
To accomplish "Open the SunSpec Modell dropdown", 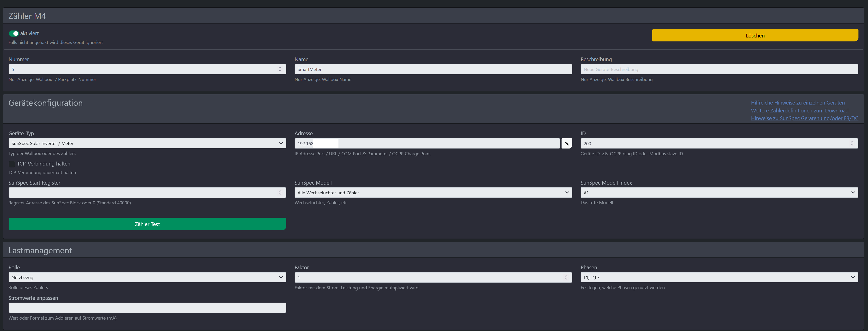I will (x=433, y=193).
